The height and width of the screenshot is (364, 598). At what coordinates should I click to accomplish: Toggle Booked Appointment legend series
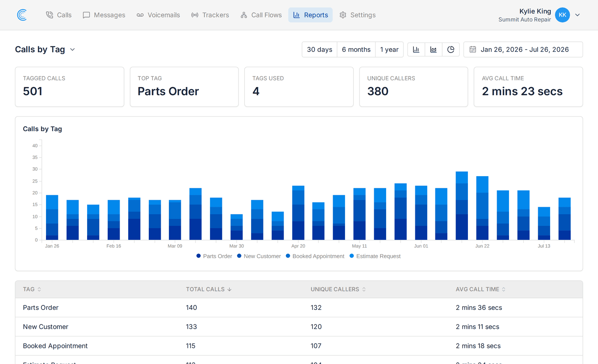click(315, 256)
